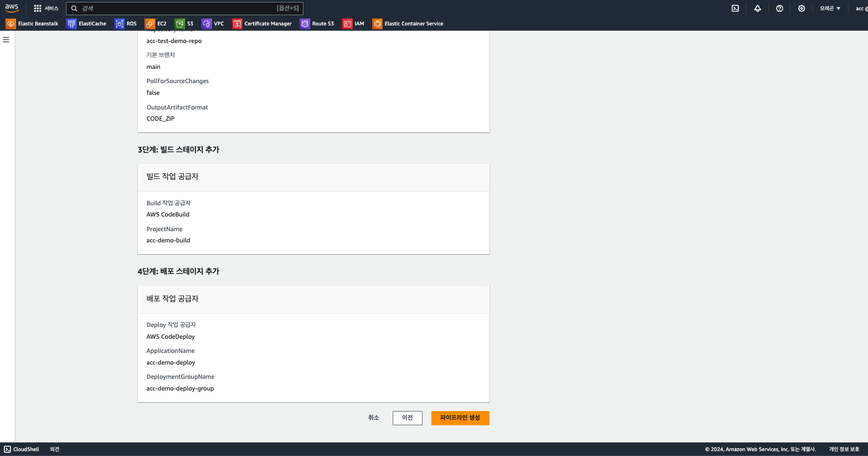Open the IAM shortcut icon

point(347,23)
